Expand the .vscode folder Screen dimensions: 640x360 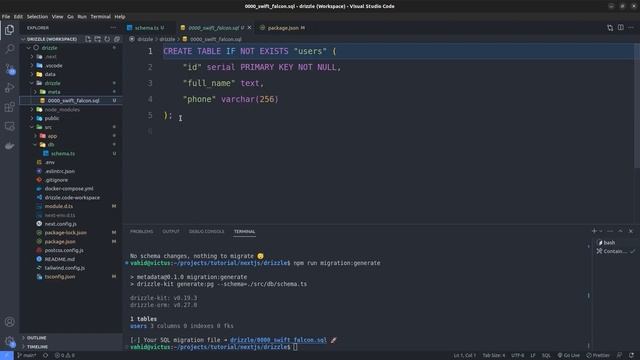53,65
